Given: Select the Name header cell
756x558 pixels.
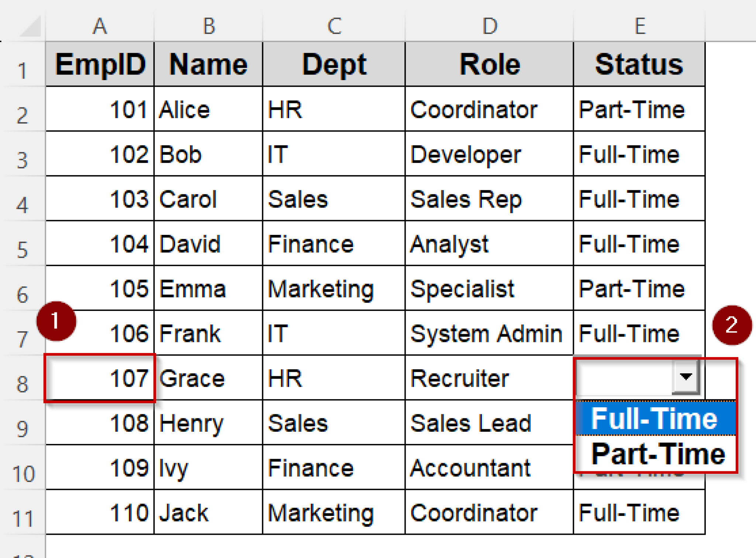Looking at the screenshot, I should [208, 64].
